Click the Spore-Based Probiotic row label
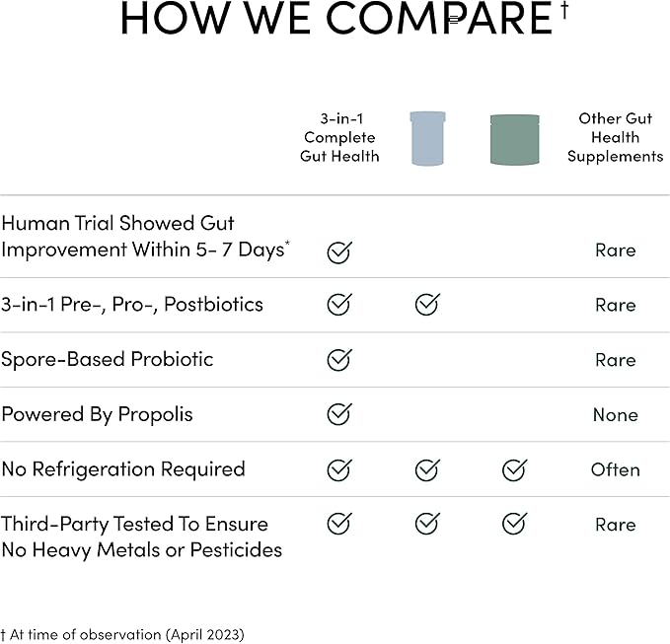The width and height of the screenshot is (670, 644). point(108,359)
